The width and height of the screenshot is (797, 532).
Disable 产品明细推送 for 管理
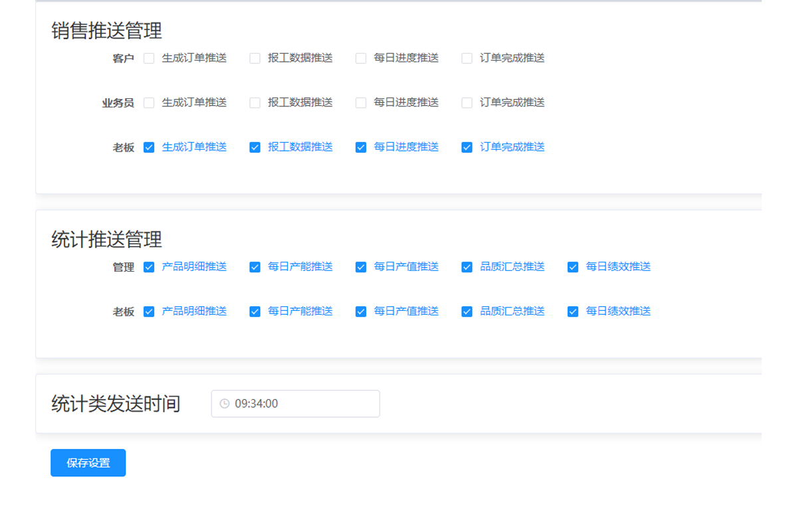(149, 267)
